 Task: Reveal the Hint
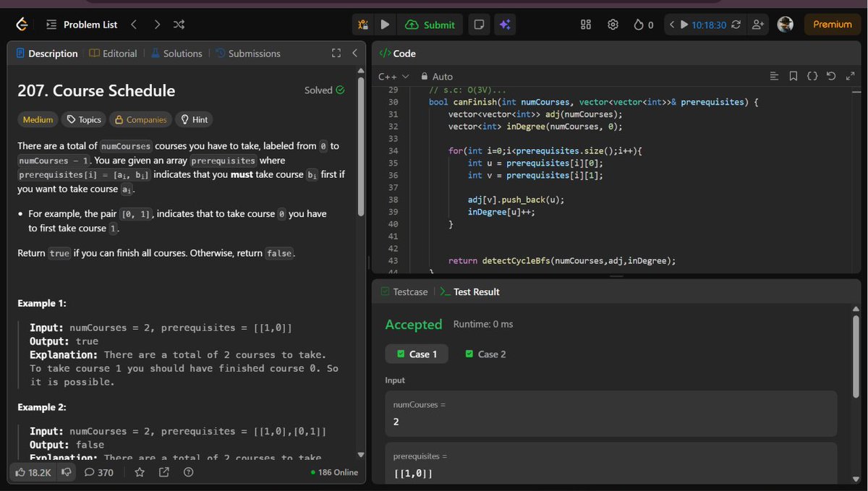click(195, 119)
